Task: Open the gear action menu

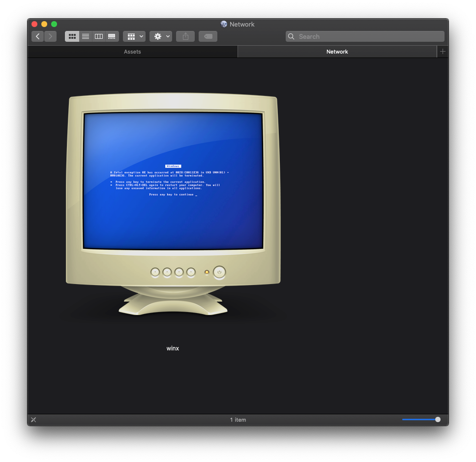Action: pyautogui.click(x=161, y=36)
